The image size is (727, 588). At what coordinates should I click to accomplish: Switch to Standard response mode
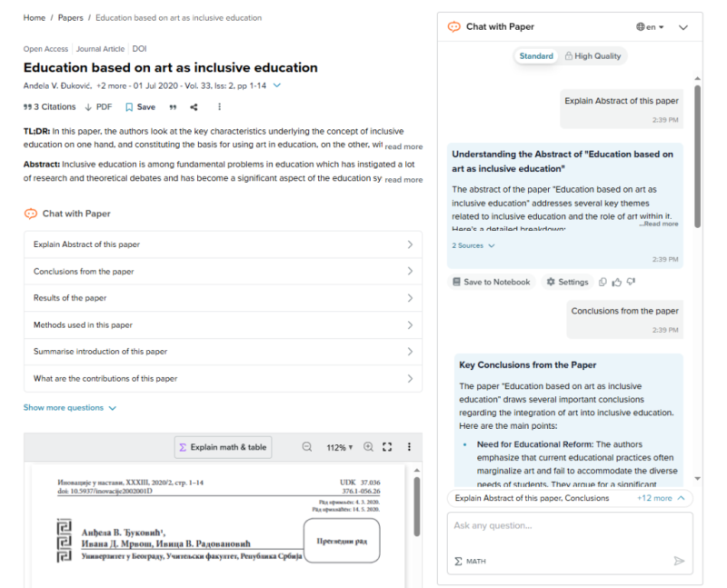pyautogui.click(x=535, y=56)
